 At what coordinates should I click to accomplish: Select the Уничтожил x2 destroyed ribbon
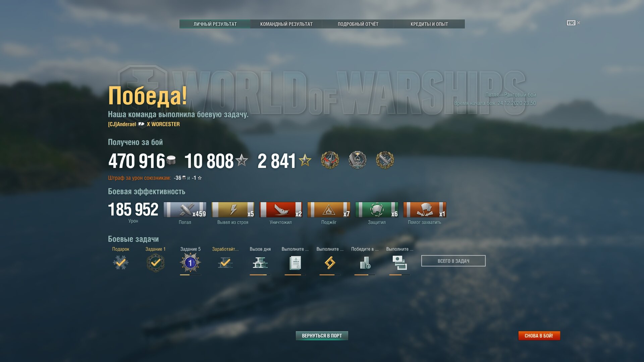(281, 210)
